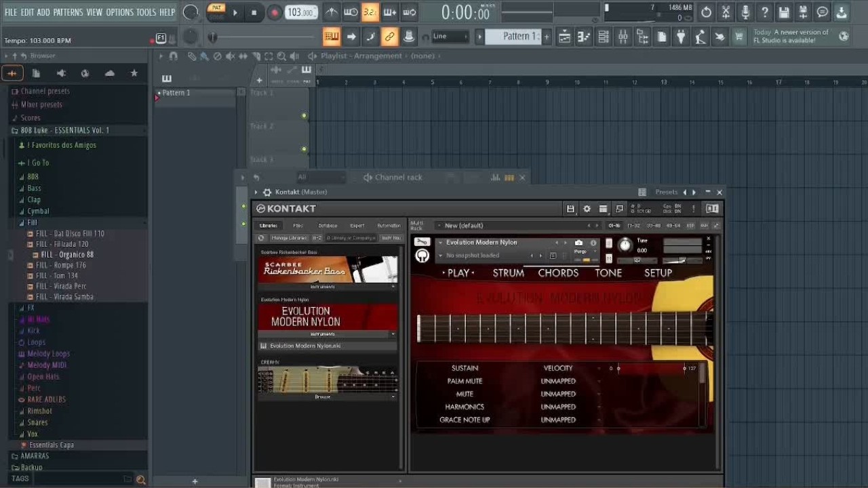The height and width of the screenshot is (488, 868).
Task: Click the browser search magnifier icon
Action: point(140,479)
